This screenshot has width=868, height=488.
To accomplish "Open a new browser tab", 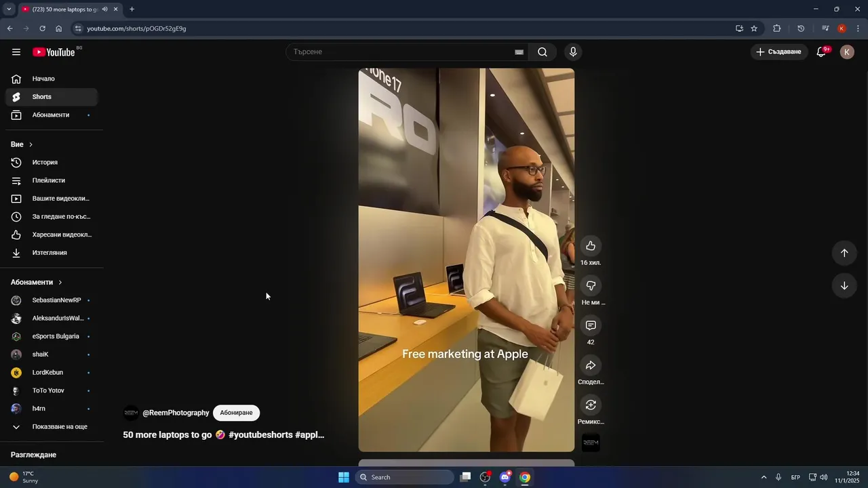I will pyautogui.click(x=132, y=9).
